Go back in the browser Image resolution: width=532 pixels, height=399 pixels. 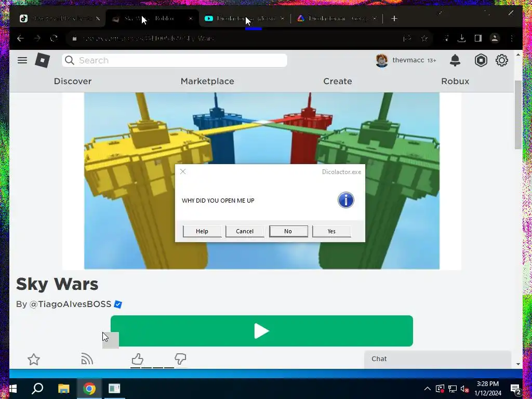(21, 38)
